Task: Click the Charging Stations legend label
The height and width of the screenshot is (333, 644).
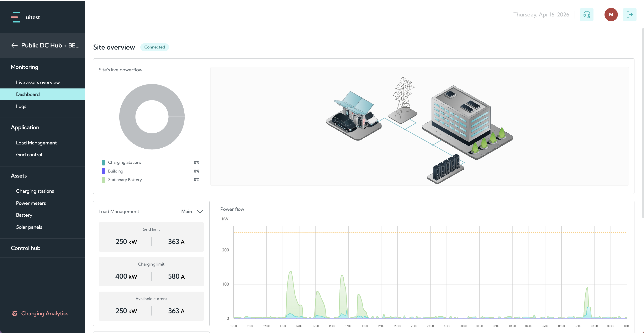Action: (125, 162)
